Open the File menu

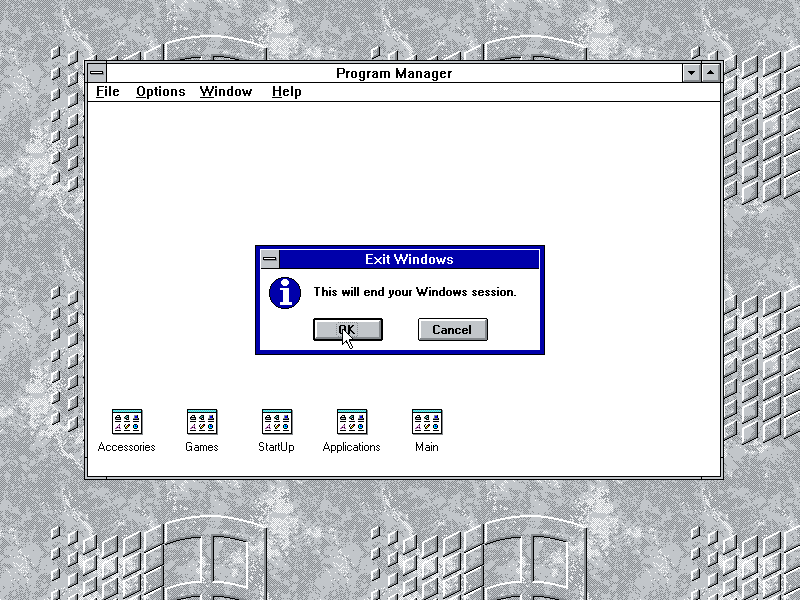tap(108, 92)
